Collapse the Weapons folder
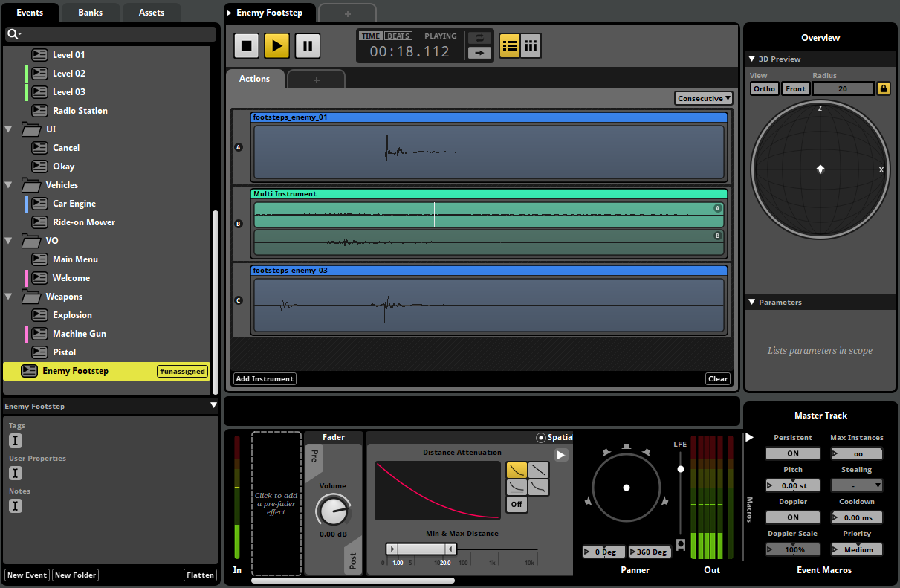Viewport: 900px width, 588px height. point(9,297)
